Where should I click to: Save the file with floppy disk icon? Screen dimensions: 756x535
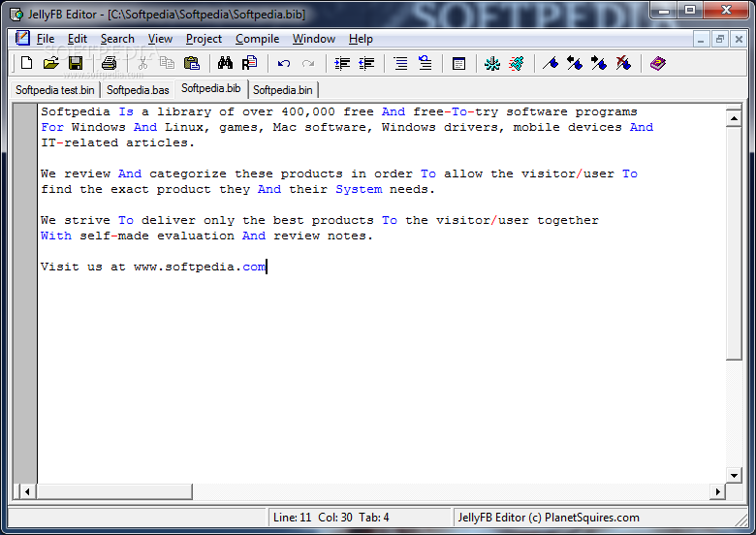(76, 63)
